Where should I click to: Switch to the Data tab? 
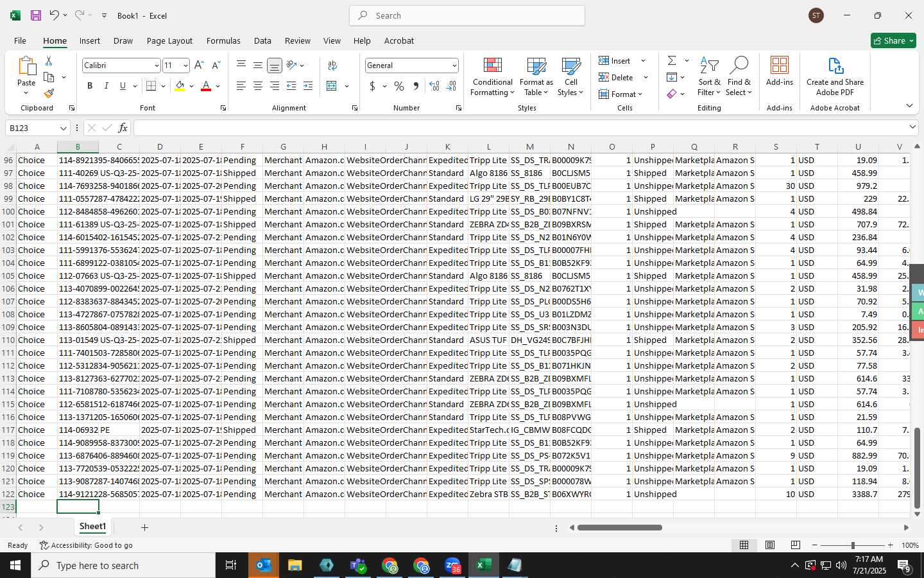click(x=262, y=40)
